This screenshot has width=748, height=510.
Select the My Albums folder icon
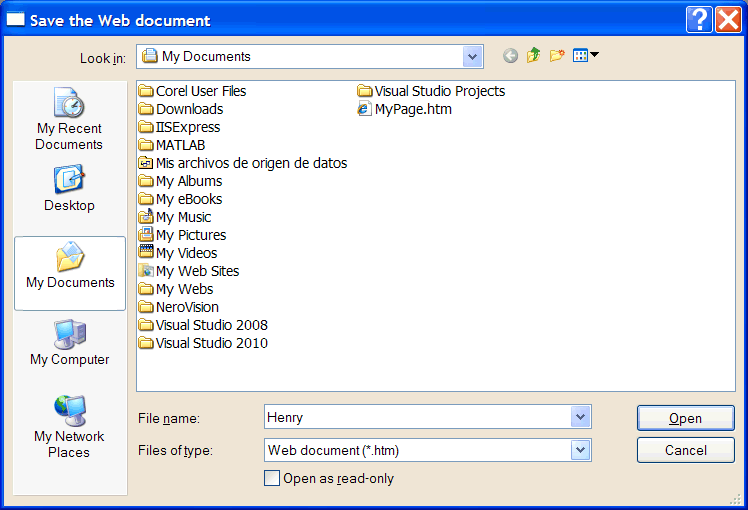(146, 181)
